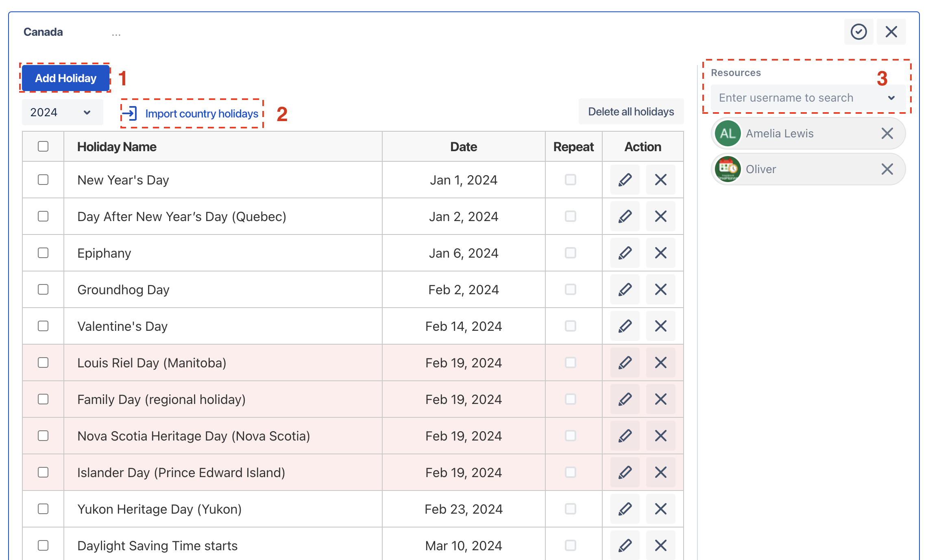Delete the Yukon Heritage Day holiday
The width and height of the screenshot is (928, 560).
click(x=660, y=509)
